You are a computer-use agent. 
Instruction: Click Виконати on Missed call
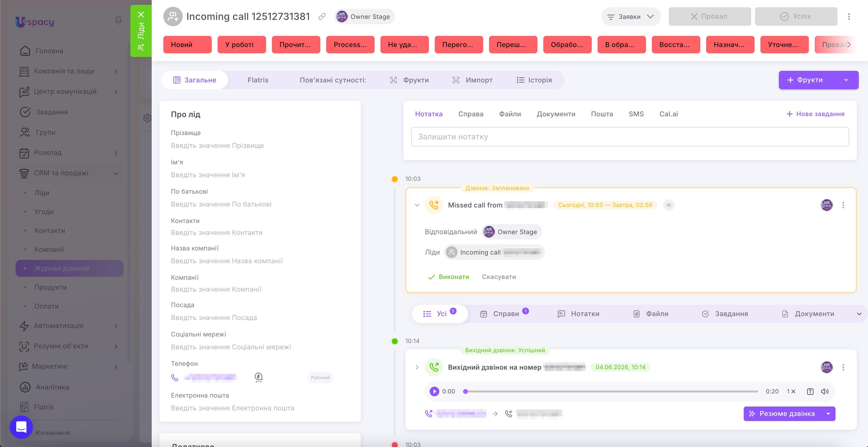pyautogui.click(x=448, y=277)
